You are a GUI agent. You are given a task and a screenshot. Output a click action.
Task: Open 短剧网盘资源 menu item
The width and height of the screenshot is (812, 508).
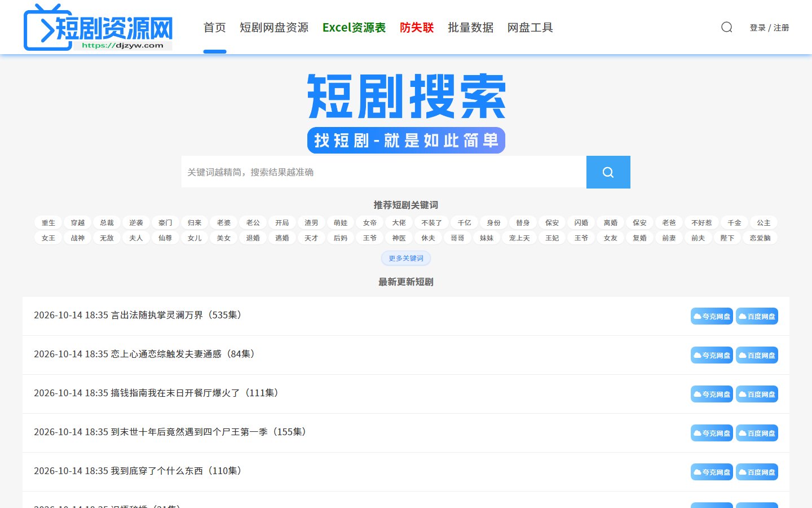click(x=274, y=28)
